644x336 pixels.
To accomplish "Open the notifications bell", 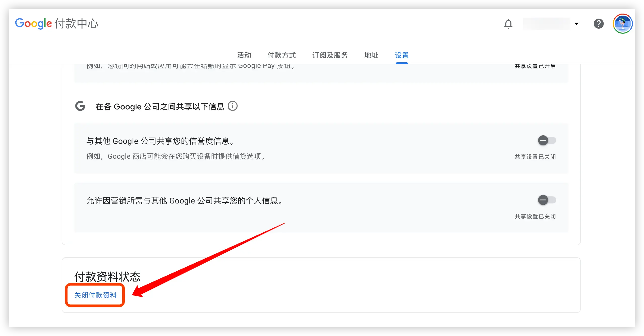I will click(x=508, y=24).
